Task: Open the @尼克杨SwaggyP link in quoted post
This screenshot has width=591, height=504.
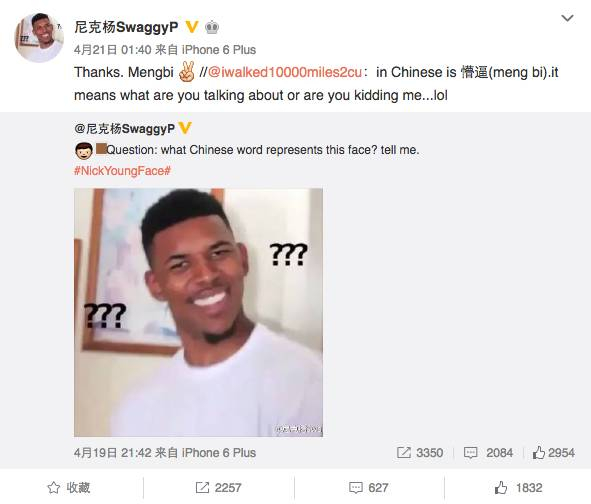Action: click(125, 129)
